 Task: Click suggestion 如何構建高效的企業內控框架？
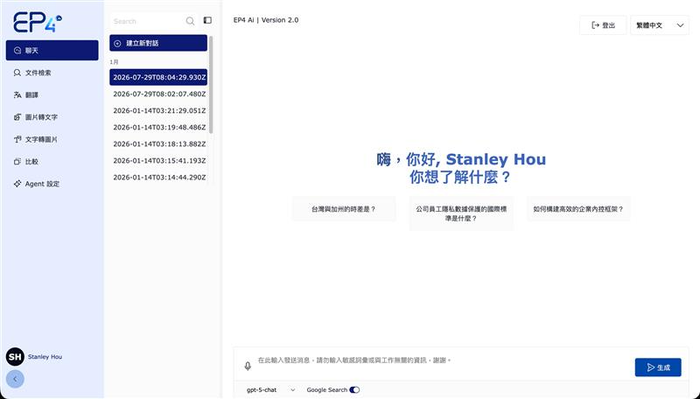[579, 209]
